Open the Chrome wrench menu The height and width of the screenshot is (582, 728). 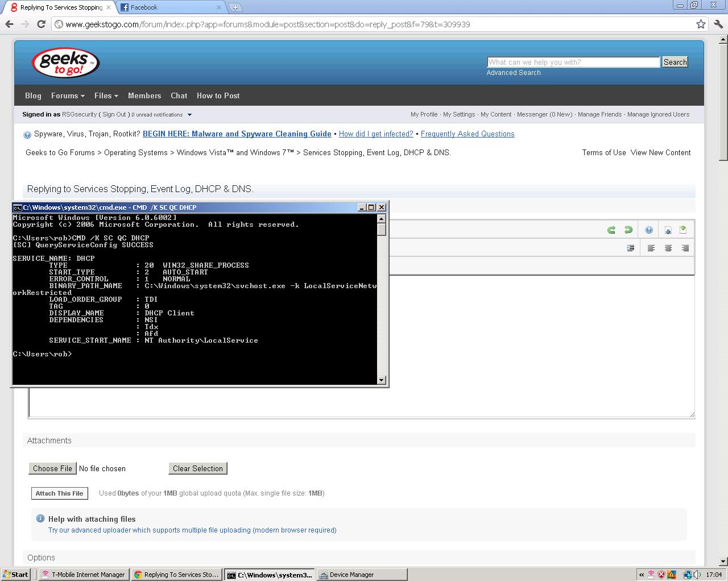pos(718,24)
